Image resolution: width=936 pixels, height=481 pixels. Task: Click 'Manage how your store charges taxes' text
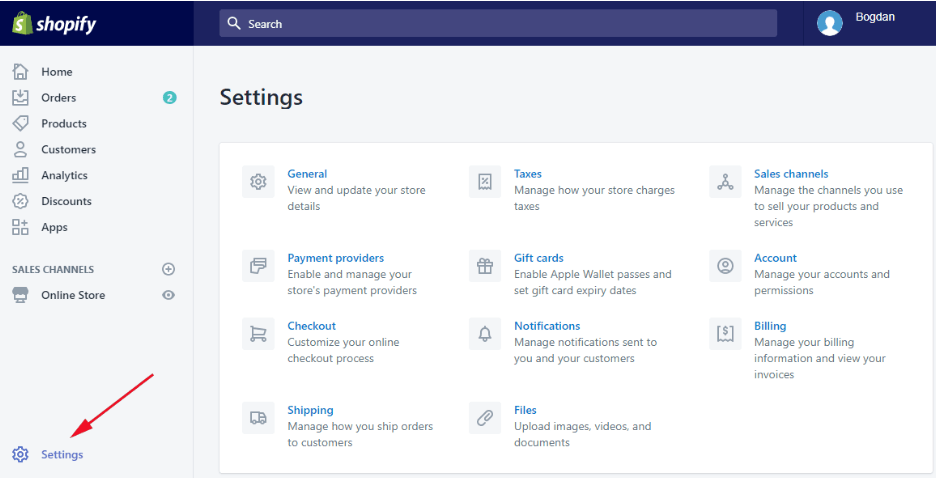[x=595, y=198]
